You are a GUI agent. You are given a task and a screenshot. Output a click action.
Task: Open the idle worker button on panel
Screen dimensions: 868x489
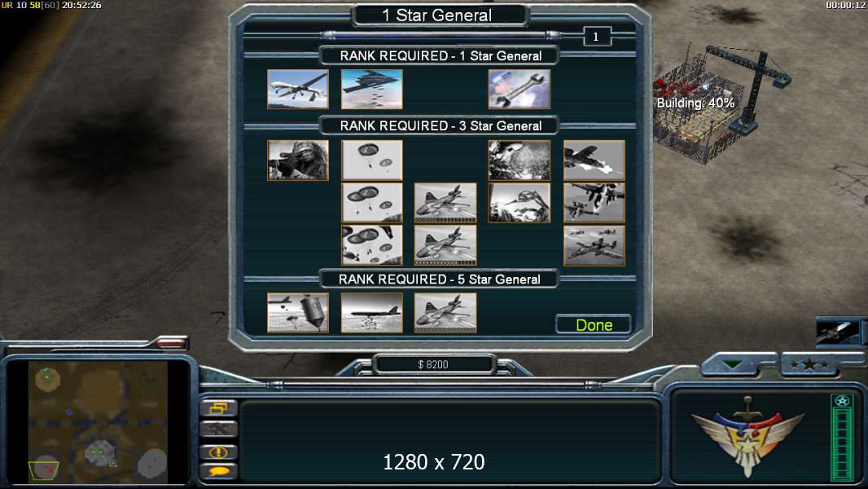[x=218, y=429]
